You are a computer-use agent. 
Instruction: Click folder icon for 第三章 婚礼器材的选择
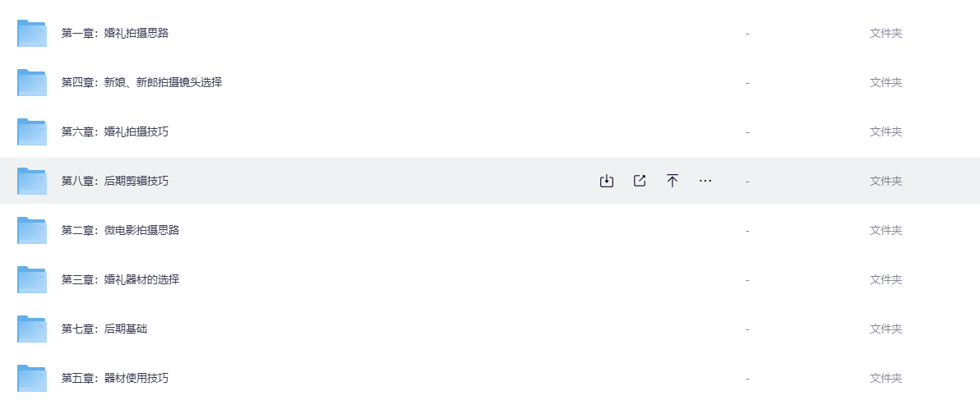[x=32, y=280]
